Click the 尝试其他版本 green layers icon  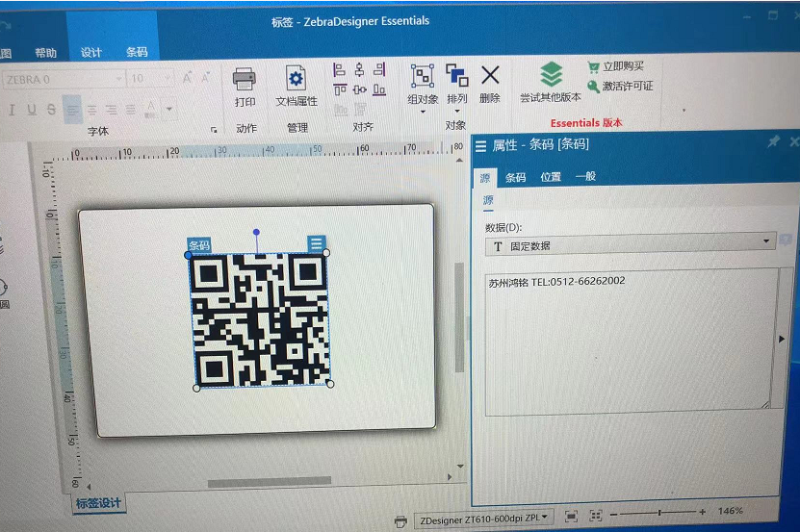click(551, 74)
